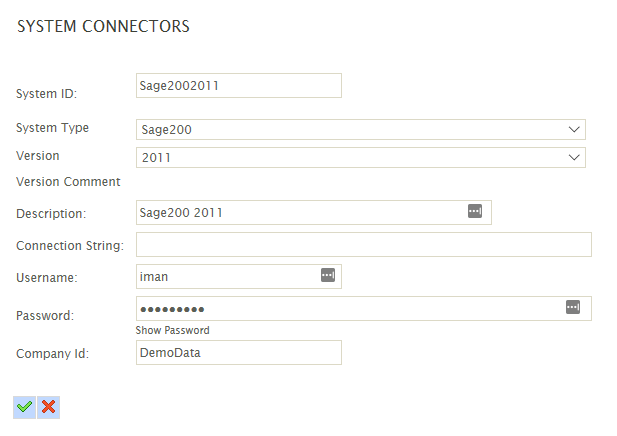617x436 pixels.
Task: Expand the Version dropdown showing 2011
Action: click(360, 158)
